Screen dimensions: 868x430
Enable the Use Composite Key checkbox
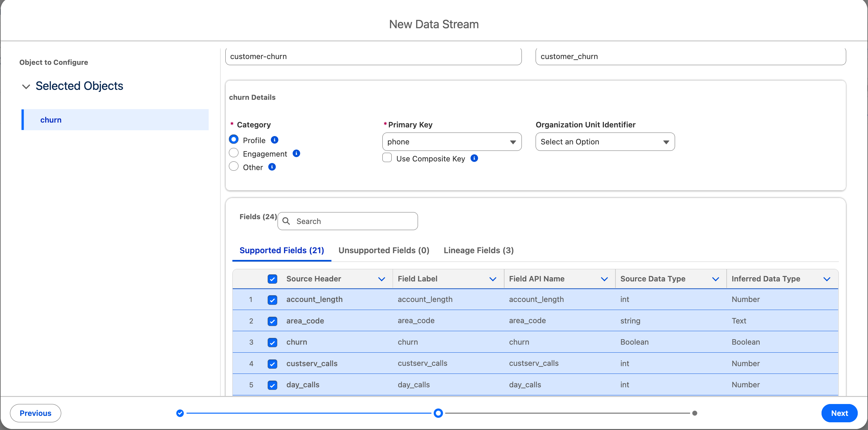pyautogui.click(x=387, y=158)
